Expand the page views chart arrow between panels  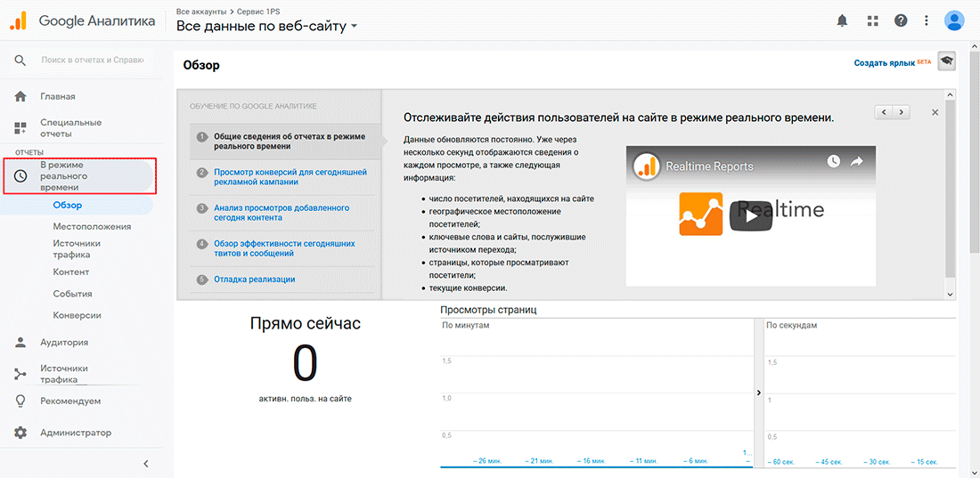point(758,393)
